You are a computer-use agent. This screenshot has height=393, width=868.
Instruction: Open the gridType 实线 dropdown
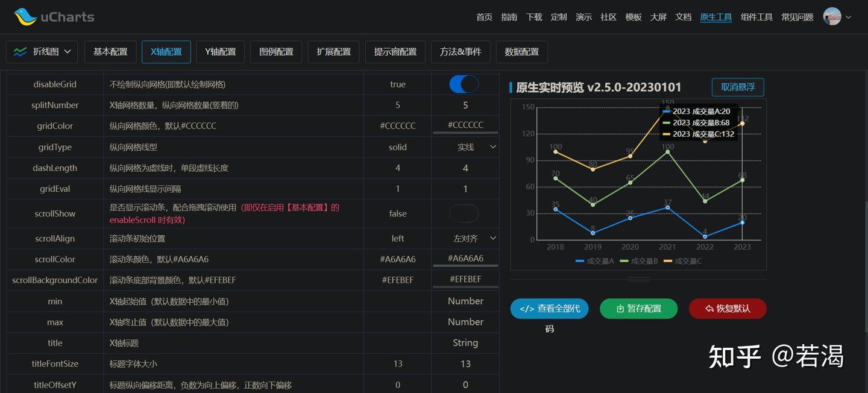[x=465, y=147]
